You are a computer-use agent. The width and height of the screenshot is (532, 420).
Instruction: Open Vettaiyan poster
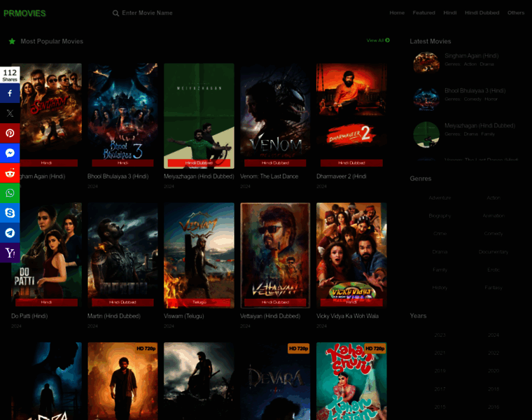tap(275, 255)
